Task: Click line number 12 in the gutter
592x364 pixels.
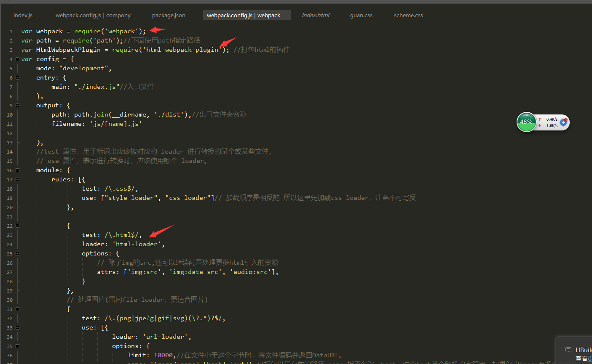Action: [10, 133]
